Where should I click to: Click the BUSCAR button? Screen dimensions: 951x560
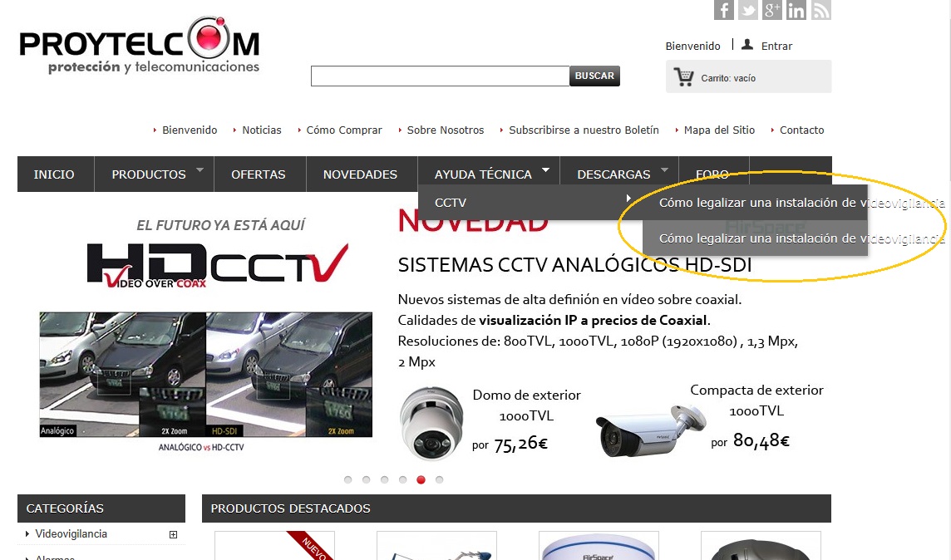tap(594, 76)
